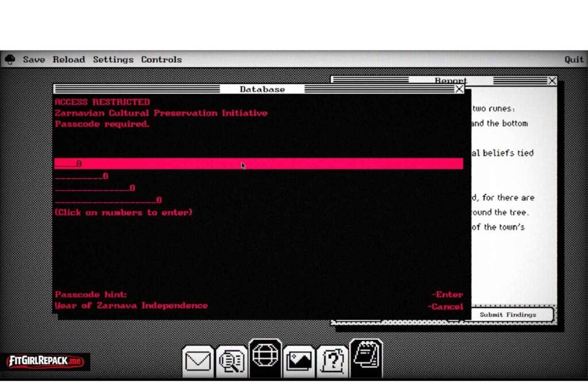Click -Cancel in the Database window
588x392 pixels.
click(x=446, y=306)
